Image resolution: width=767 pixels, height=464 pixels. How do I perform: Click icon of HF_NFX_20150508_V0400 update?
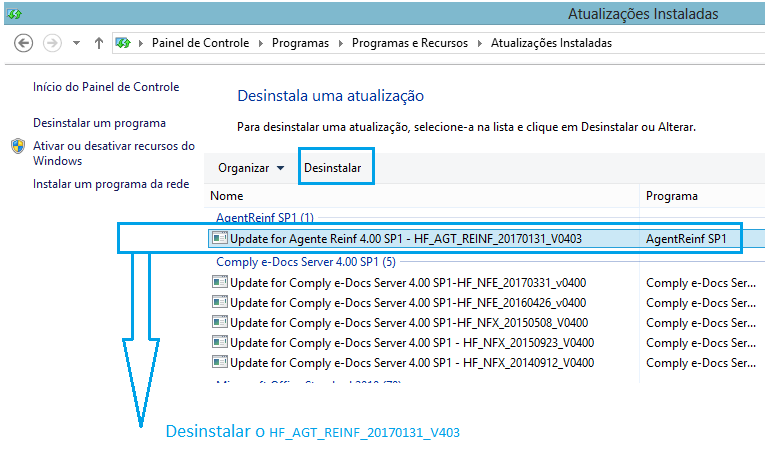(220, 322)
